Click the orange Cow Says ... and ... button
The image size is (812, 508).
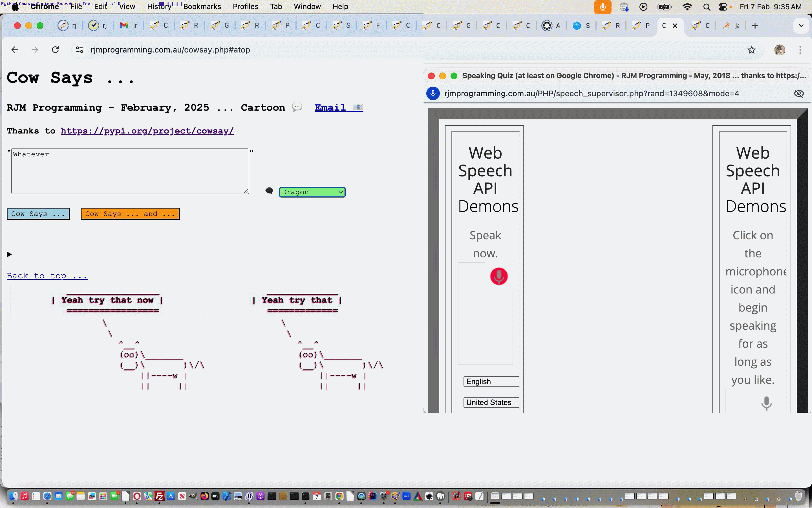(130, 214)
